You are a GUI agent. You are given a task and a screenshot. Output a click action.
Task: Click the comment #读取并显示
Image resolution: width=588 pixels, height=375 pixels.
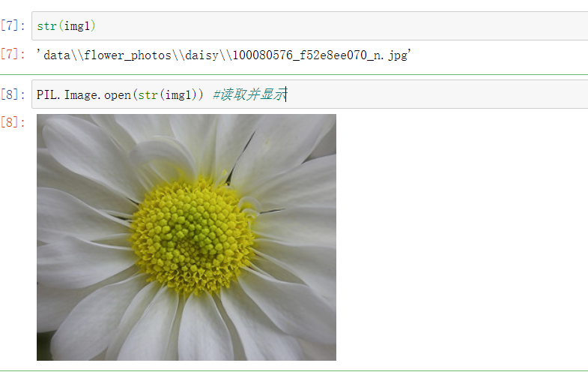tap(249, 94)
